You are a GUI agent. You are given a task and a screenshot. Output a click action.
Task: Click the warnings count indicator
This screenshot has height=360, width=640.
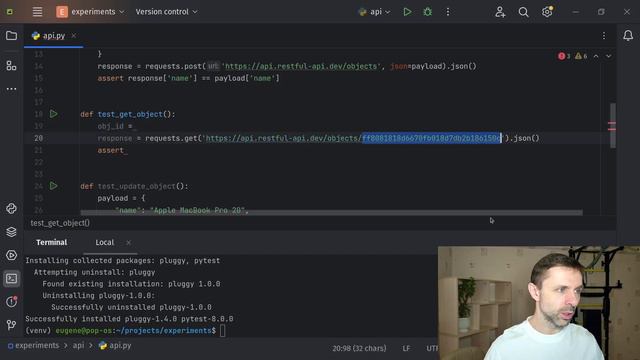[581, 56]
